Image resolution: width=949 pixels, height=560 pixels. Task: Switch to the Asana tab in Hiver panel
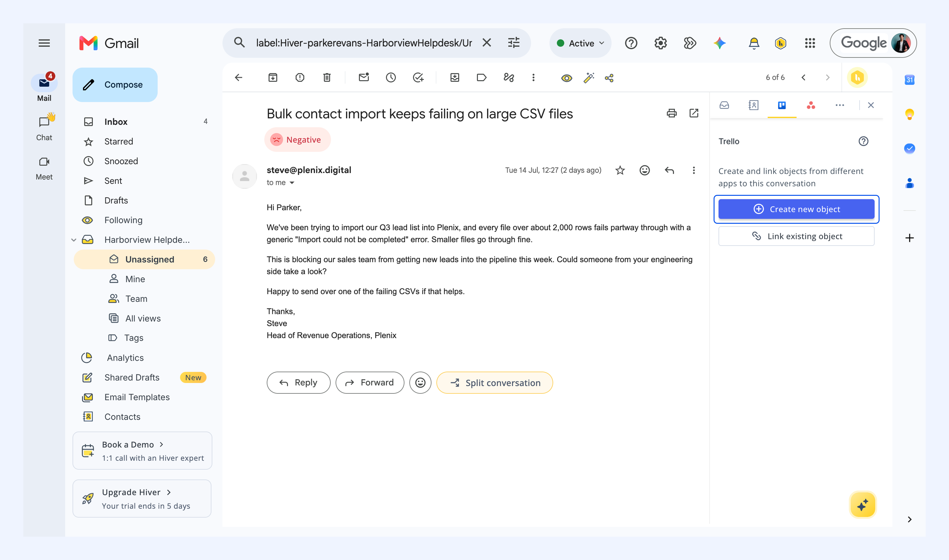tap(811, 105)
